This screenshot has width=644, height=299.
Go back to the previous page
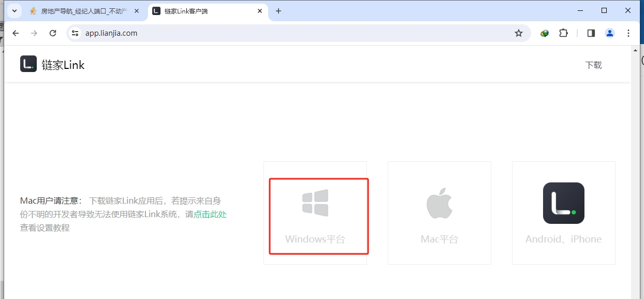(x=16, y=33)
